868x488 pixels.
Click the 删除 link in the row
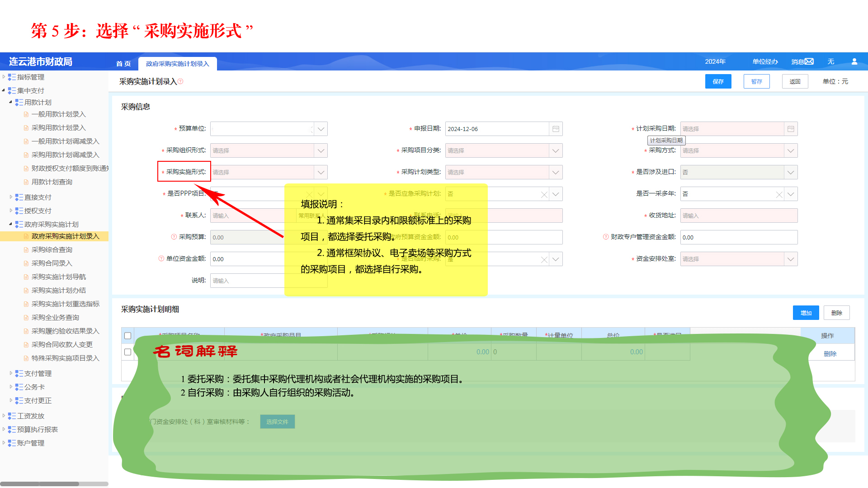830,354
